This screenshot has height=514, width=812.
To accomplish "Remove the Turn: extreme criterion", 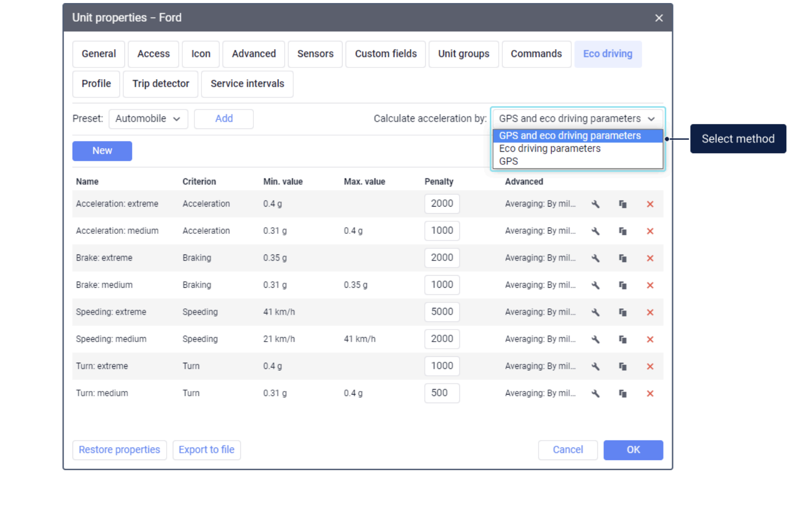I will click(x=650, y=367).
